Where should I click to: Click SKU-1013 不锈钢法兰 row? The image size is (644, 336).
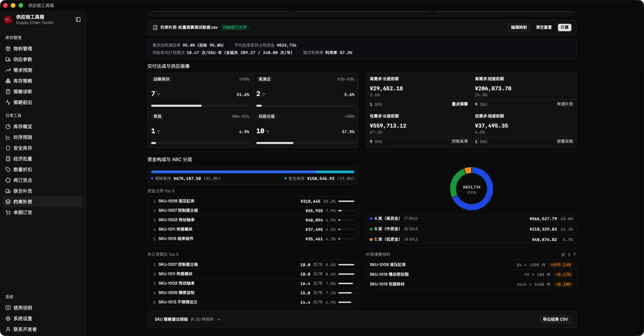253,302
